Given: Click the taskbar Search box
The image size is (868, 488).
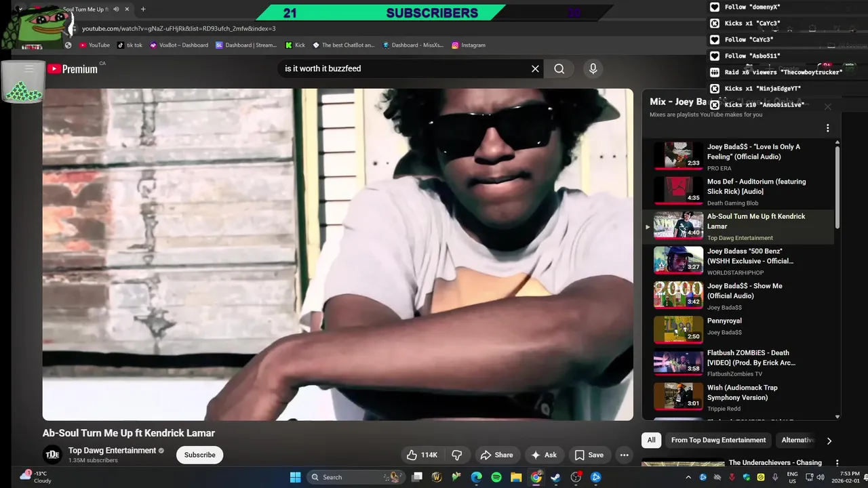Looking at the screenshot, I should (355, 477).
